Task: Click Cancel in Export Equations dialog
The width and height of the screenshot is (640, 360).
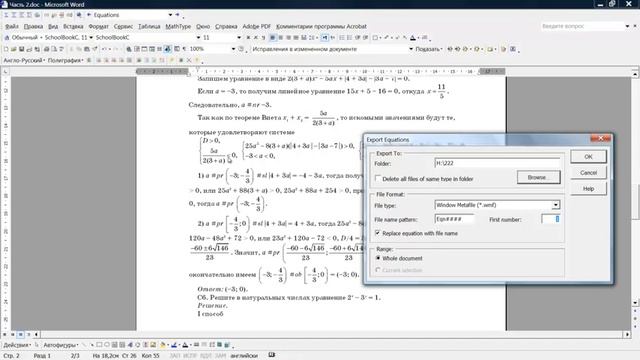Action: tap(588, 173)
